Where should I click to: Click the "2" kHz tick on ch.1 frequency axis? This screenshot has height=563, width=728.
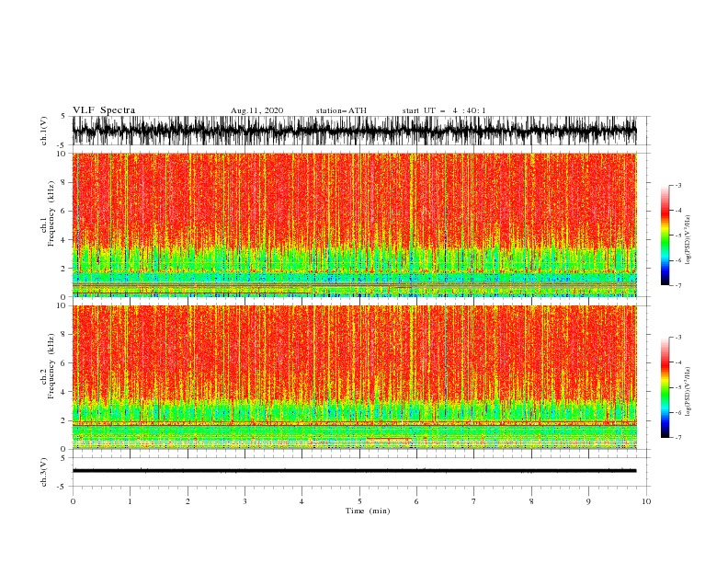pyautogui.click(x=63, y=269)
